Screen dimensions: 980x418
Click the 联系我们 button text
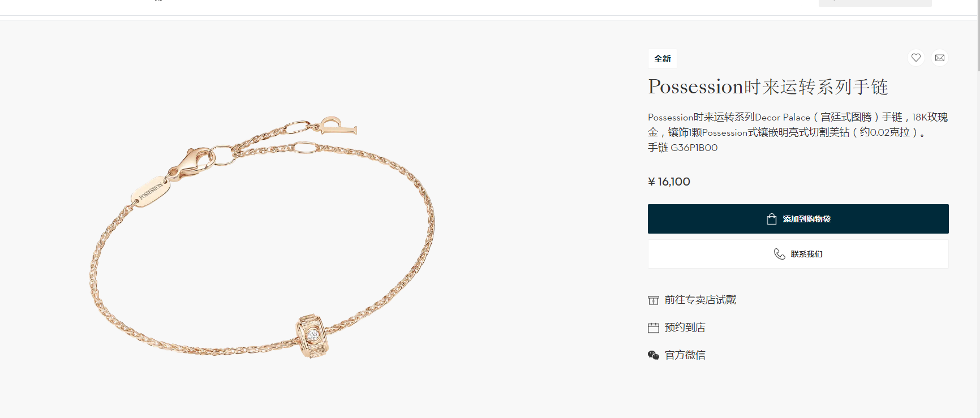806,254
